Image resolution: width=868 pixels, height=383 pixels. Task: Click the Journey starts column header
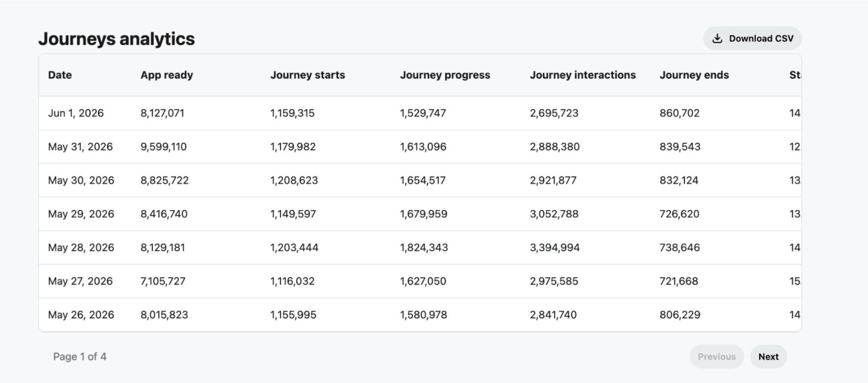click(307, 75)
